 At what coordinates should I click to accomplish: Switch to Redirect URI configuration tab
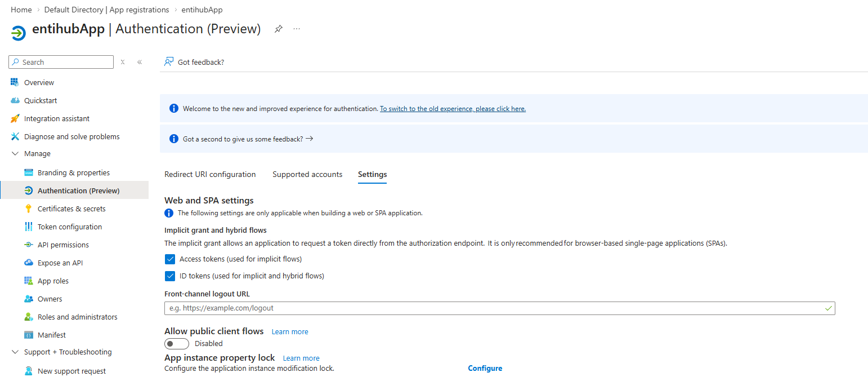(x=210, y=174)
